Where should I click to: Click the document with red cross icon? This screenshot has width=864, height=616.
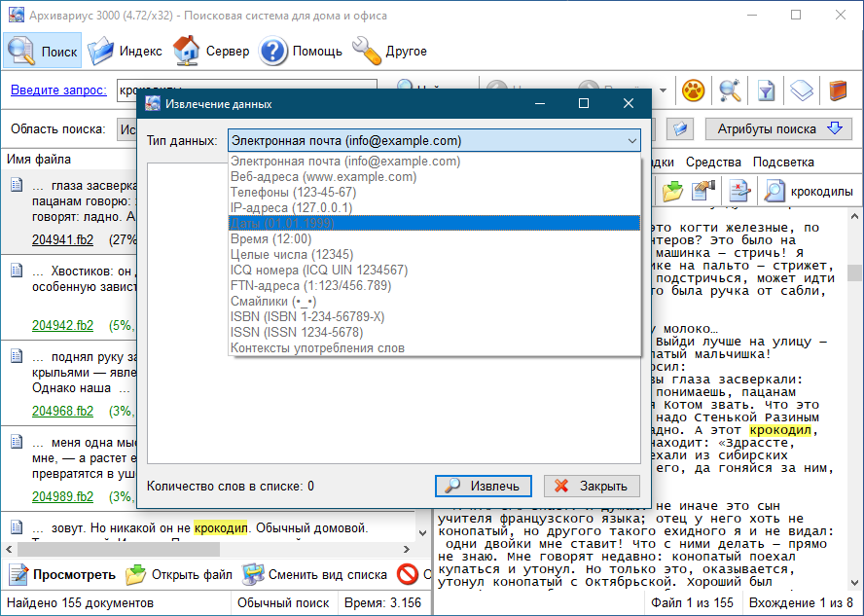click(739, 192)
